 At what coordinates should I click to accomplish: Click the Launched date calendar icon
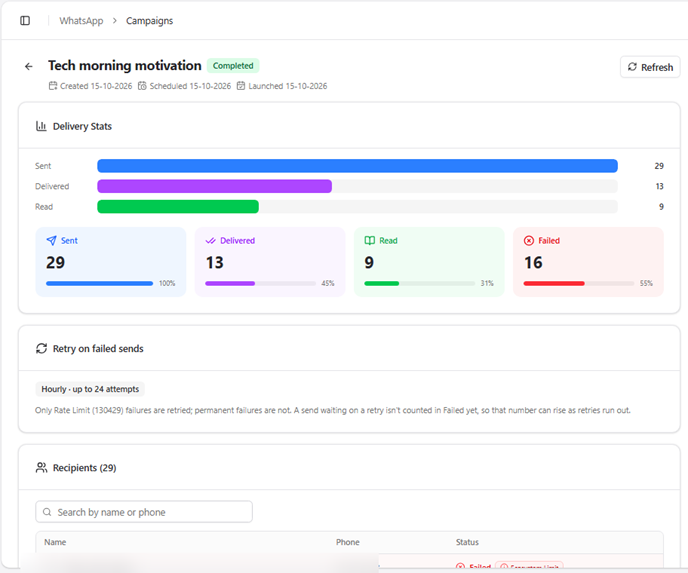click(x=241, y=86)
